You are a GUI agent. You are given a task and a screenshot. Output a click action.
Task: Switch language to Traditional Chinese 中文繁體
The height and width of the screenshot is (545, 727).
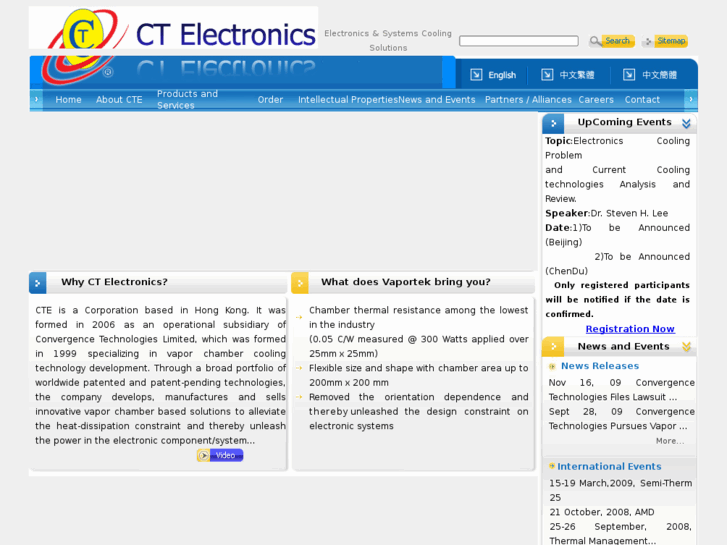click(x=576, y=75)
